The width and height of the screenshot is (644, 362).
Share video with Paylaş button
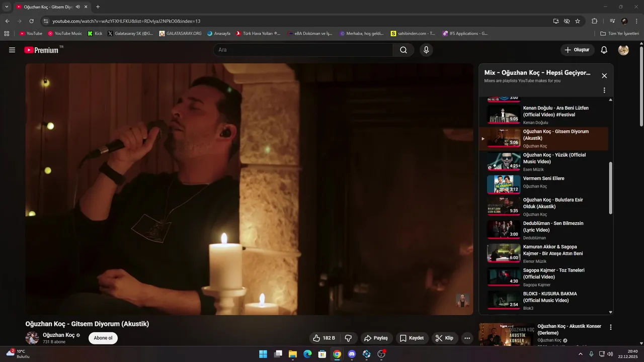tap(376, 338)
